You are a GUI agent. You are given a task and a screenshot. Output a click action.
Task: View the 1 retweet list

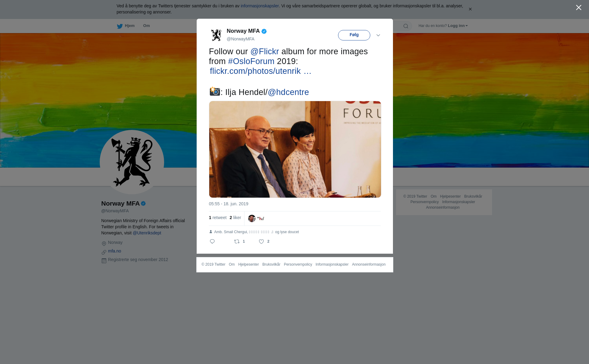(218, 218)
